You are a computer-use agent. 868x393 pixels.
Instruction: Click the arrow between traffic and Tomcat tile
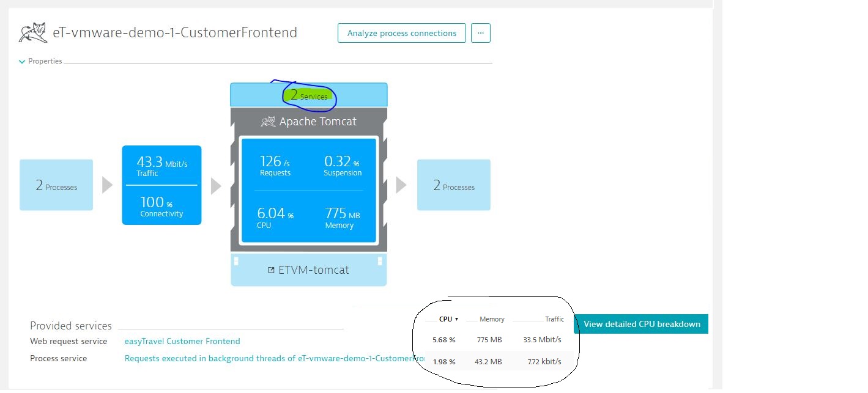pos(215,186)
